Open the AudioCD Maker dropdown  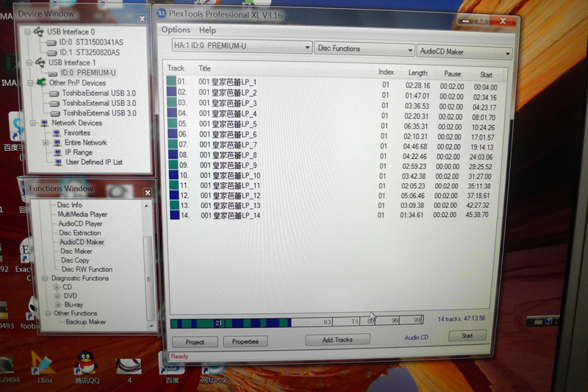coord(465,52)
